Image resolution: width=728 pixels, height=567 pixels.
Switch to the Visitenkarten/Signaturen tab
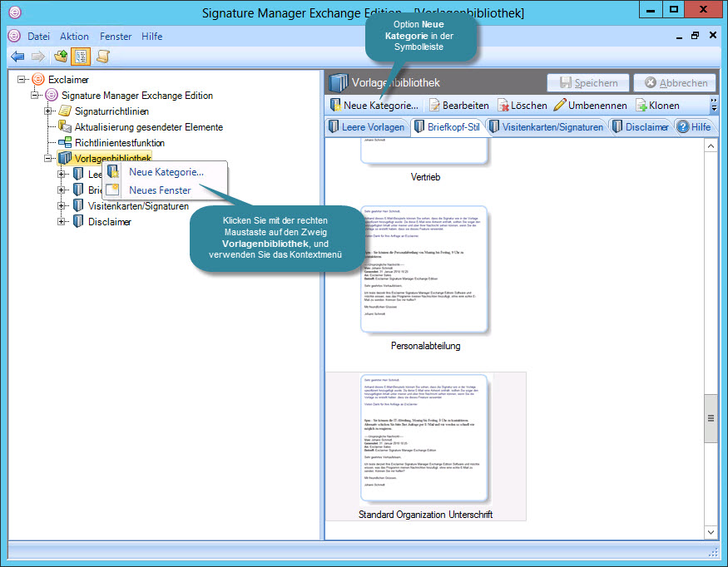546,127
